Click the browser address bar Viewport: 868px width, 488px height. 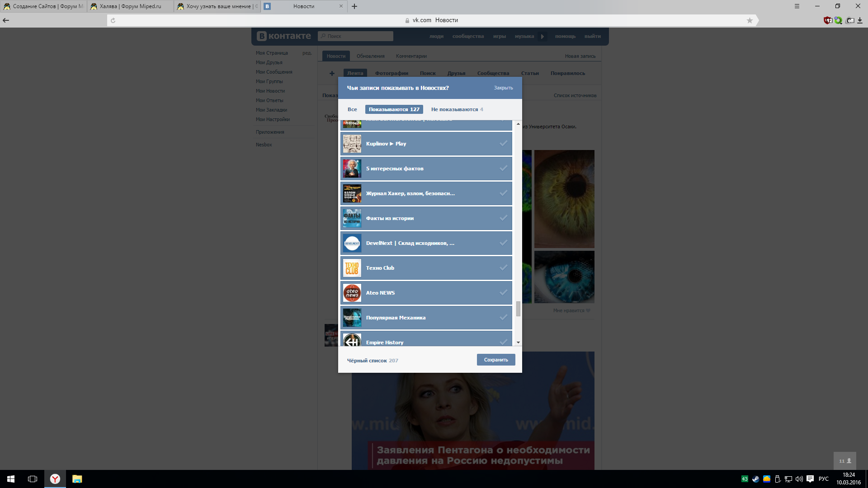[432, 20]
